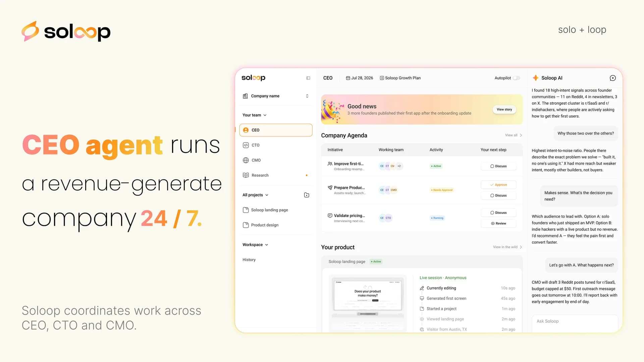Add new project folder icon
Screen dimensions: 644x362
click(x=307, y=195)
